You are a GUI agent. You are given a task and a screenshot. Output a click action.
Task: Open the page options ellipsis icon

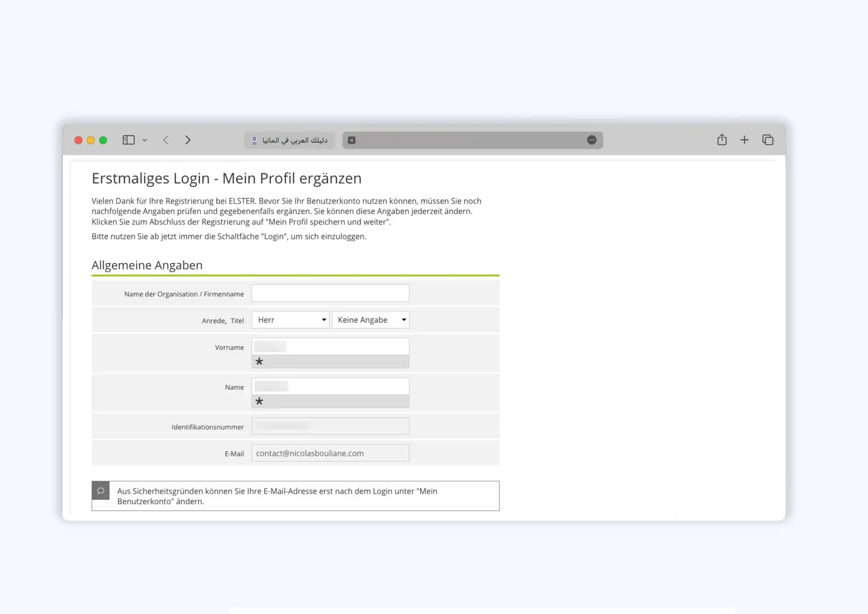592,140
